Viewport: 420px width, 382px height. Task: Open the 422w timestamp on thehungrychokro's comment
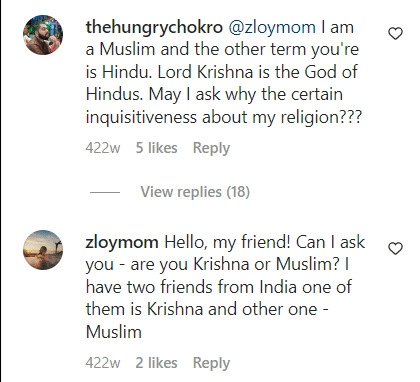click(x=103, y=148)
